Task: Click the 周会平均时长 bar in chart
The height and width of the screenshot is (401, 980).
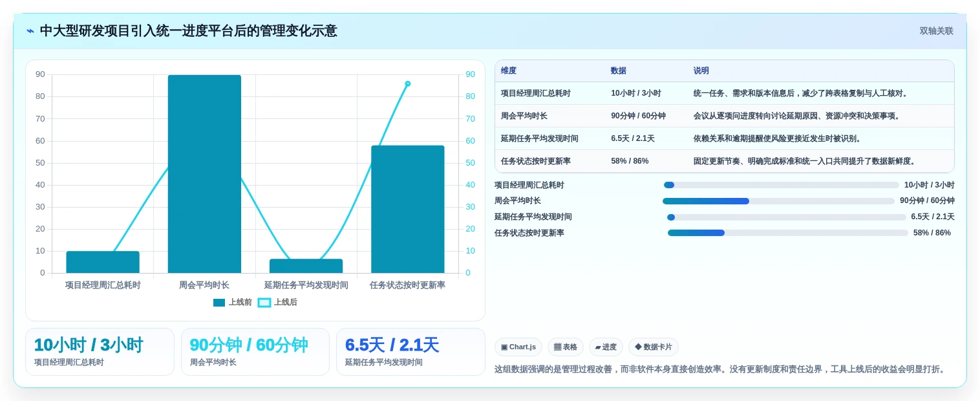Action: [x=204, y=174]
